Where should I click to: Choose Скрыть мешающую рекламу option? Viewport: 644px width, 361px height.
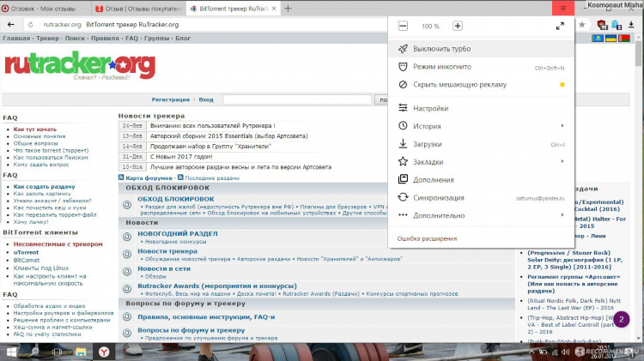pyautogui.click(x=481, y=85)
